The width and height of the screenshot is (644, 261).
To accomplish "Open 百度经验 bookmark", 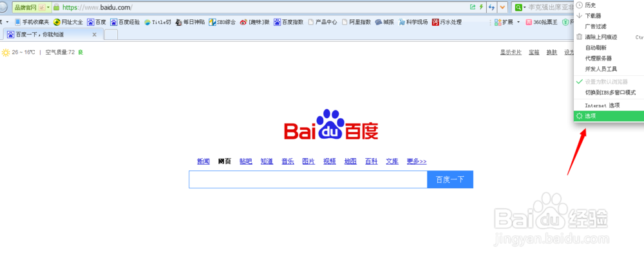I will click(x=125, y=22).
